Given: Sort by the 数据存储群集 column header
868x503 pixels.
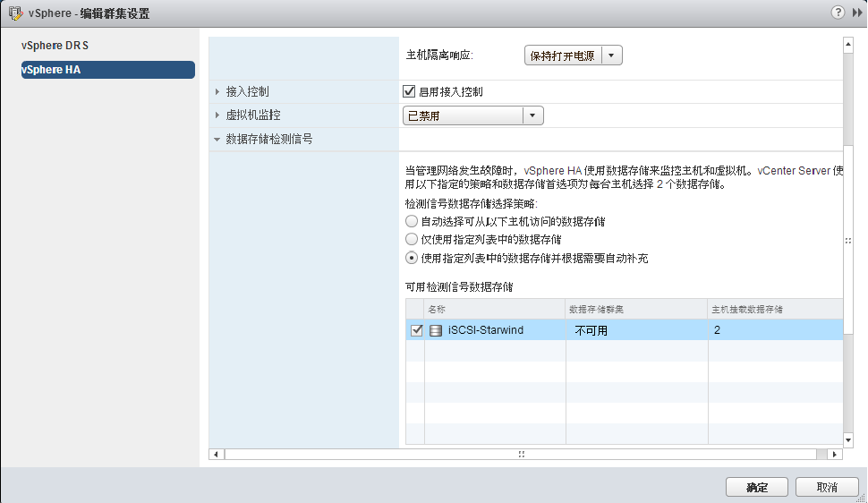Looking at the screenshot, I should point(636,309).
